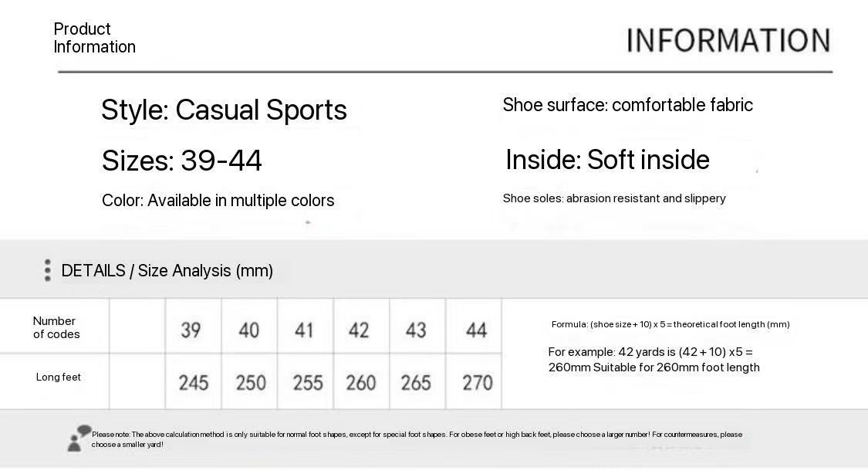Click the 245 foot length value

tap(193, 383)
